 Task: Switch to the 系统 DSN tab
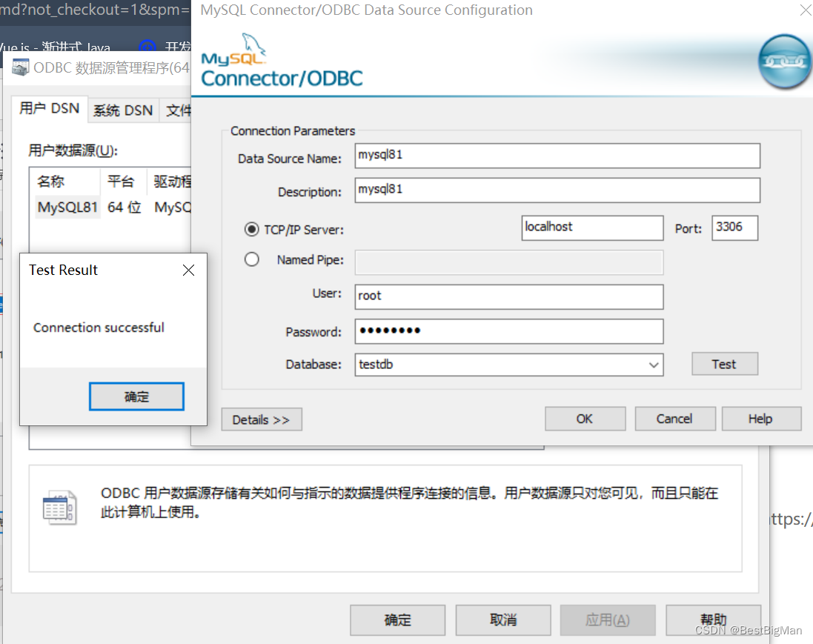[x=123, y=110]
